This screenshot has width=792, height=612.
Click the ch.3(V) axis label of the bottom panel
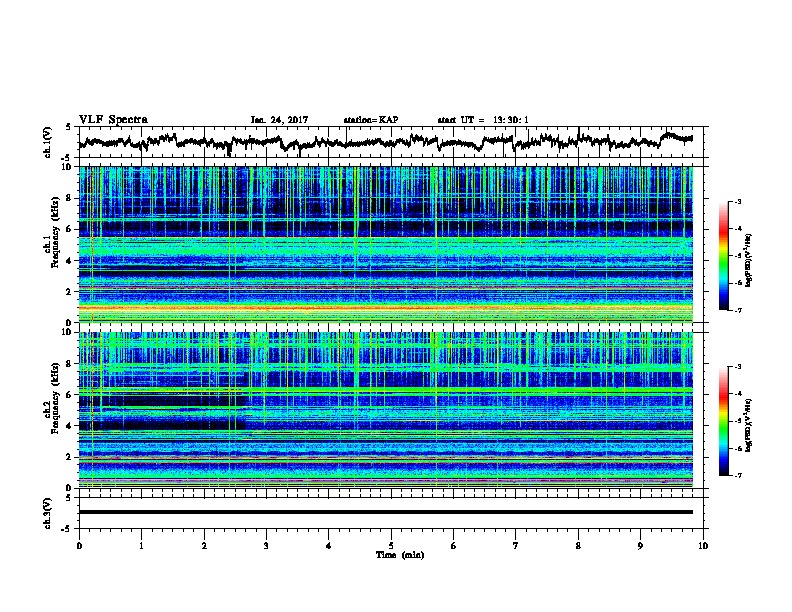pyautogui.click(x=48, y=513)
